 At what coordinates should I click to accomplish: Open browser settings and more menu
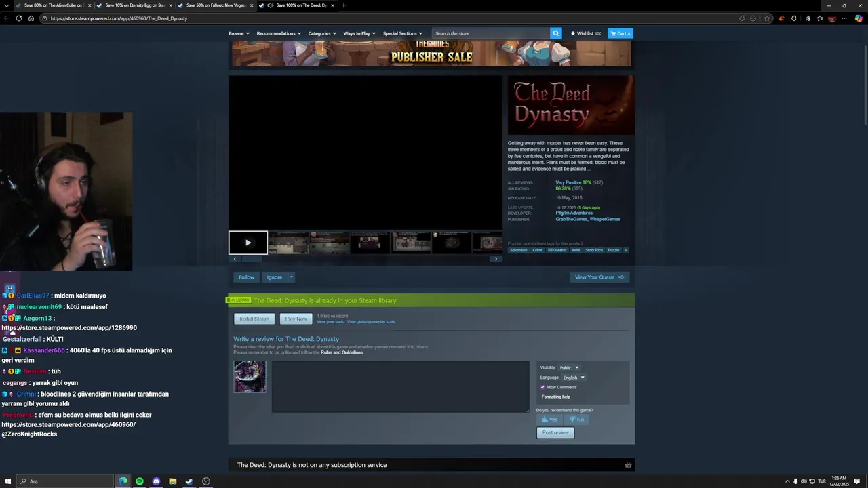845,18
